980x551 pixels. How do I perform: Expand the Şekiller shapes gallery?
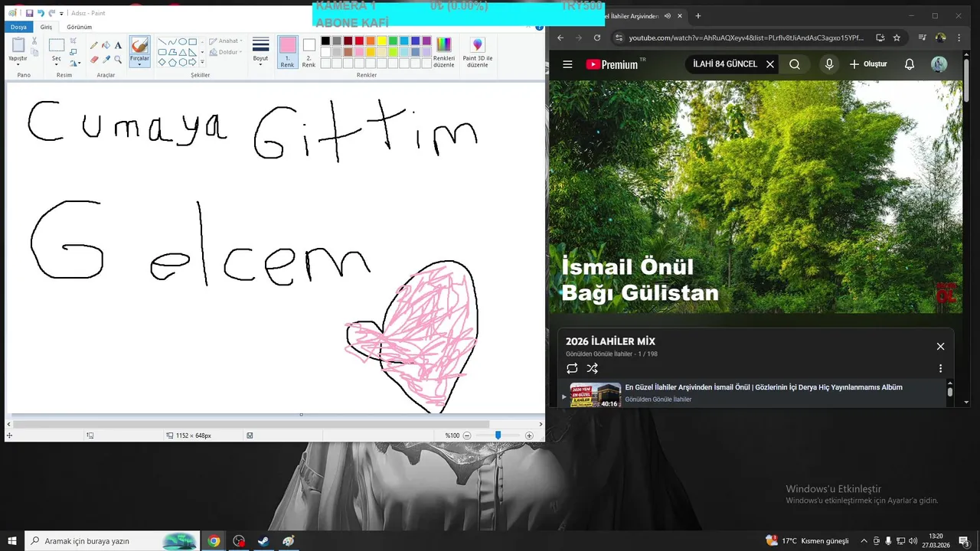pyautogui.click(x=202, y=63)
